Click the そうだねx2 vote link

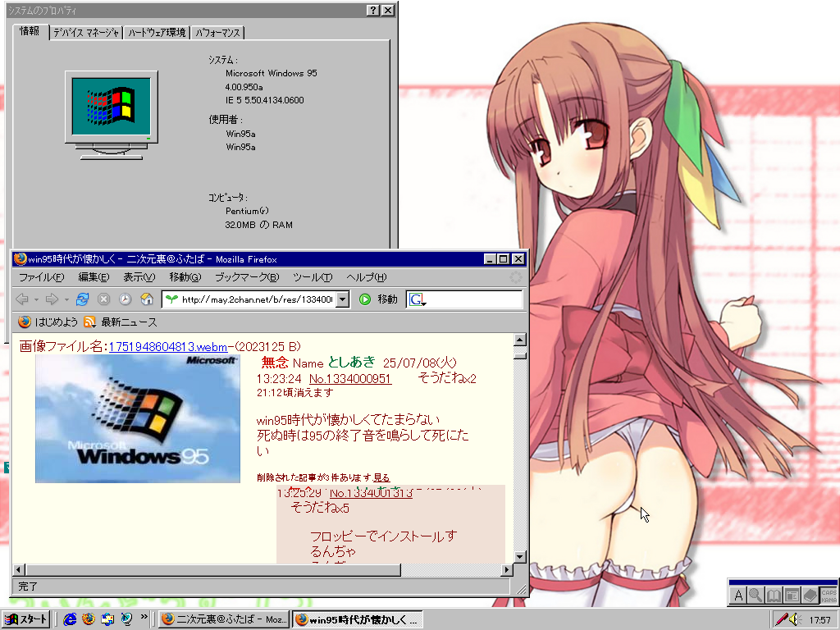(x=447, y=378)
